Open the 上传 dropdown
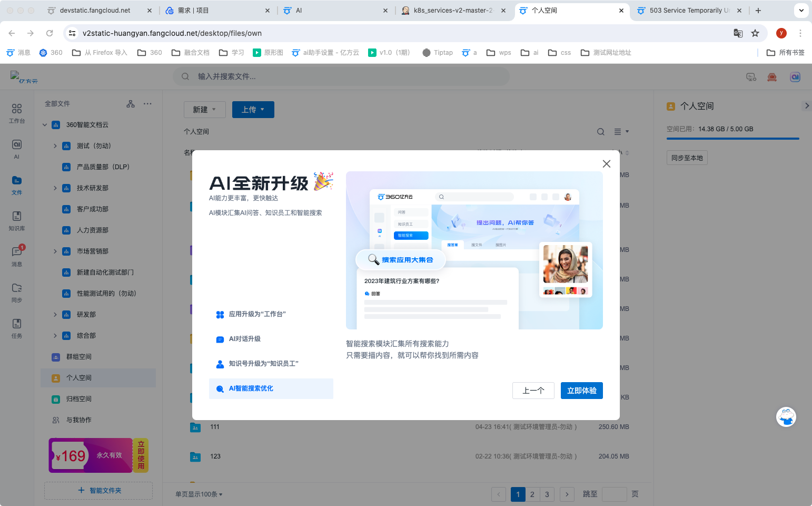Screen dimensions: 812x506 pyautogui.click(x=253, y=110)
